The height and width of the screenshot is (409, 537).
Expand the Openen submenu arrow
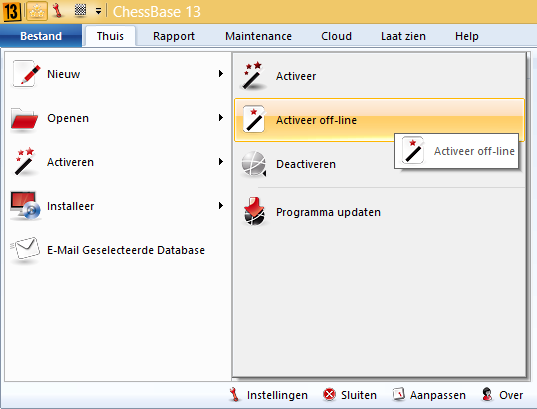click(x=221, y=117)
